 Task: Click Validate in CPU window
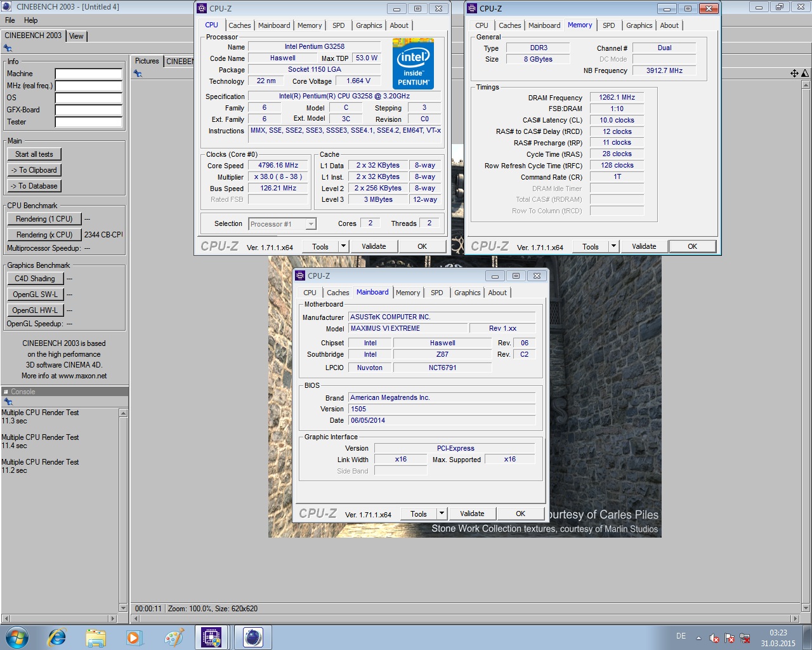[374, 246]
